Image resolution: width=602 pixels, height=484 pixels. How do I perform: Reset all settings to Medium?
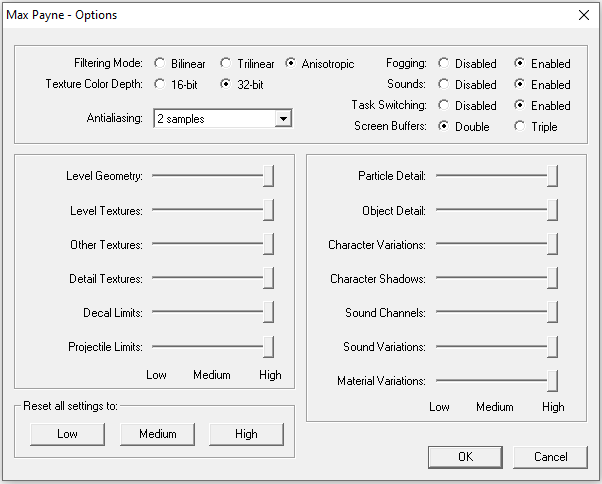[x=157, y=434]
